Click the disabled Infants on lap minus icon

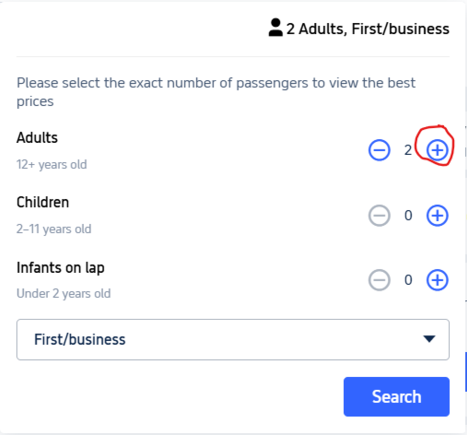click(379, 280)
